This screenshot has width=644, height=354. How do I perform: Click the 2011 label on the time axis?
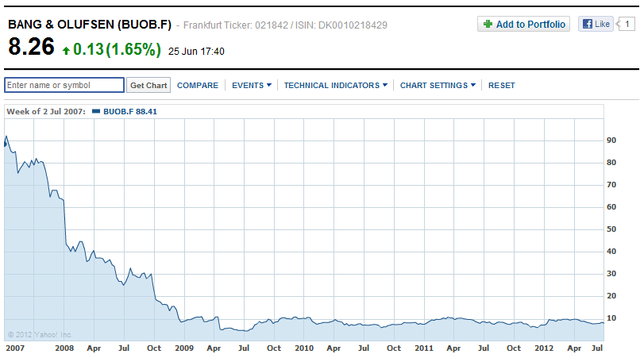423,348
